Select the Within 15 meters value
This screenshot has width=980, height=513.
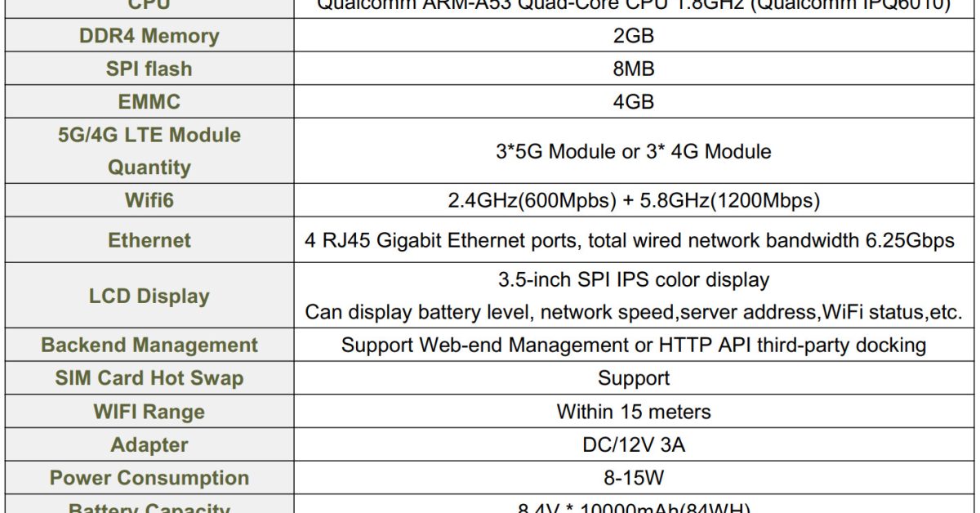tap(633, 411)
